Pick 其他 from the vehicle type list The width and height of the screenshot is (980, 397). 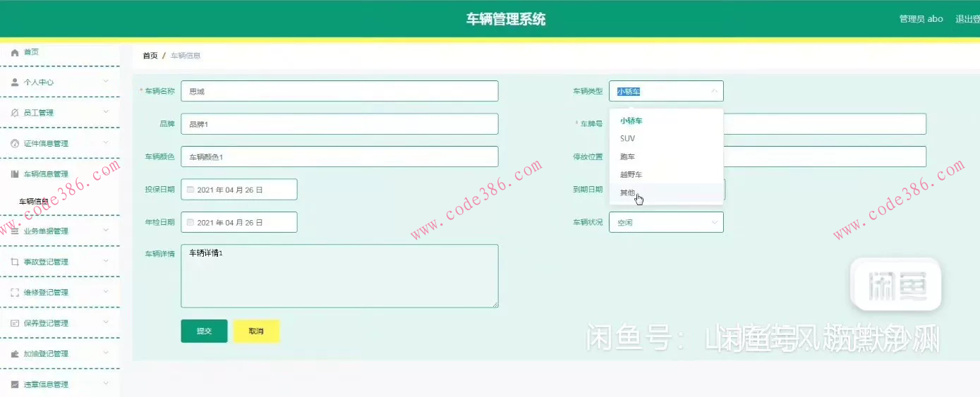(x=666, y=193)
